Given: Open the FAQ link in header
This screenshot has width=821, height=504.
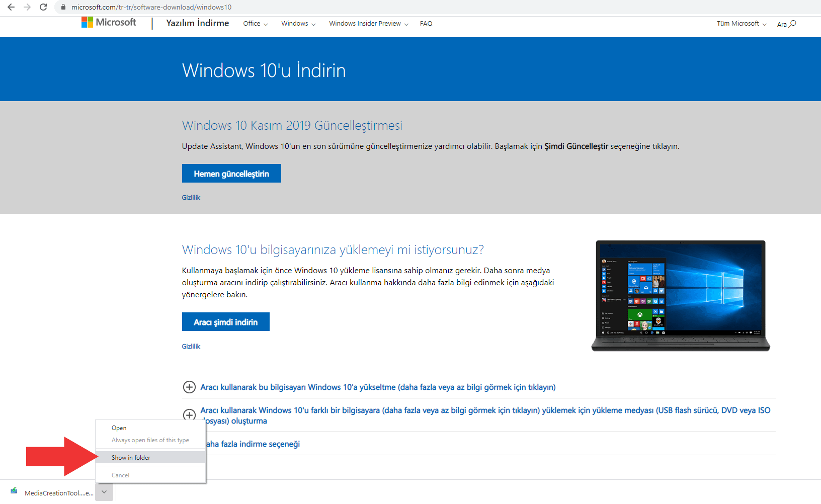Looking at the screenshot, I should click(426, 24).
